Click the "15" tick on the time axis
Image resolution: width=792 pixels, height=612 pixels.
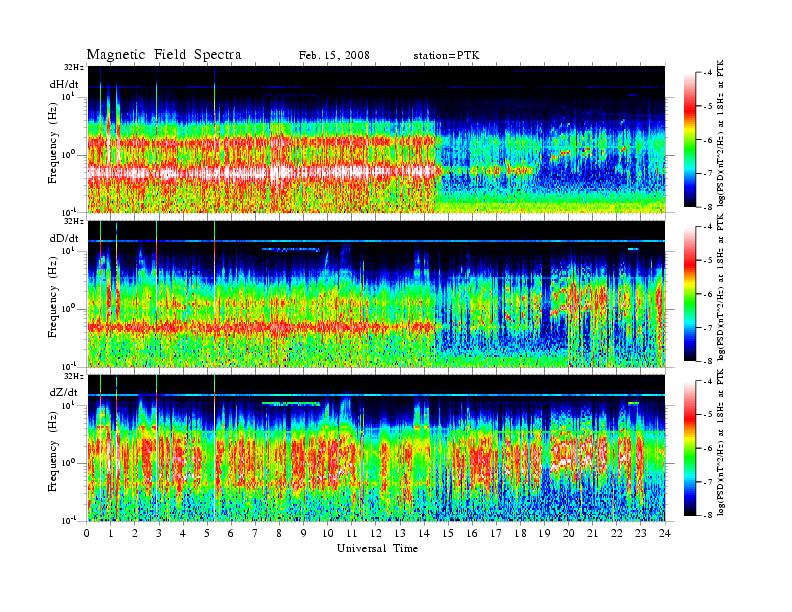click(x=448, y=533)
